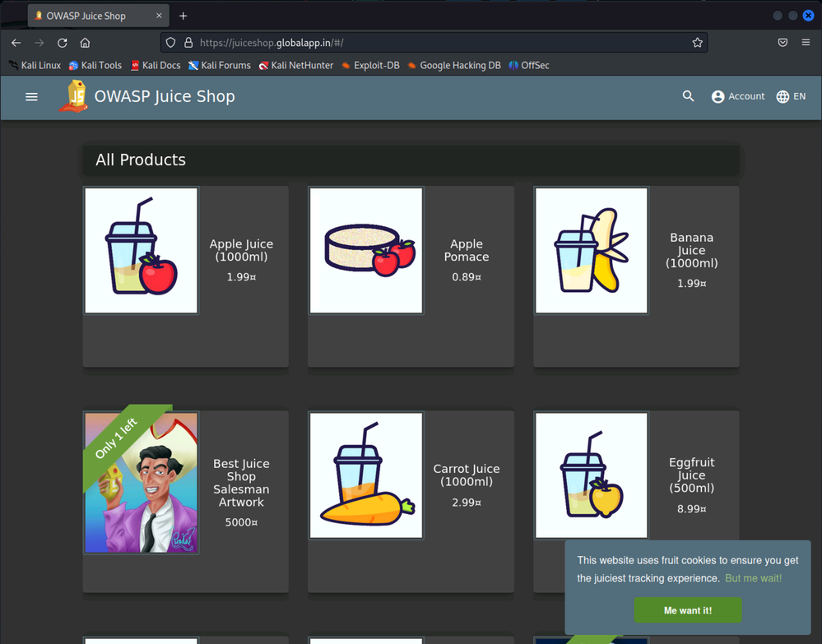Click the "Apple Pomace" product name

coord(467,250)
